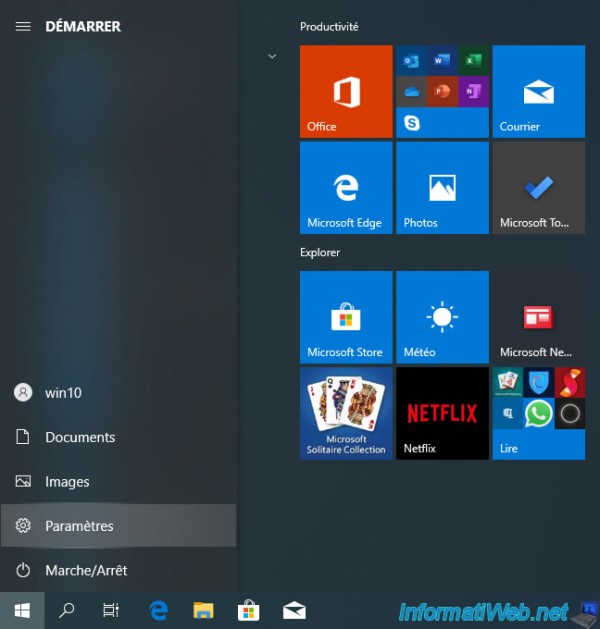The width and height of the screenshot is (600, 629).
Task: Open the win10 user account menu
Action: pyautogui.click(x=118, y=393)
